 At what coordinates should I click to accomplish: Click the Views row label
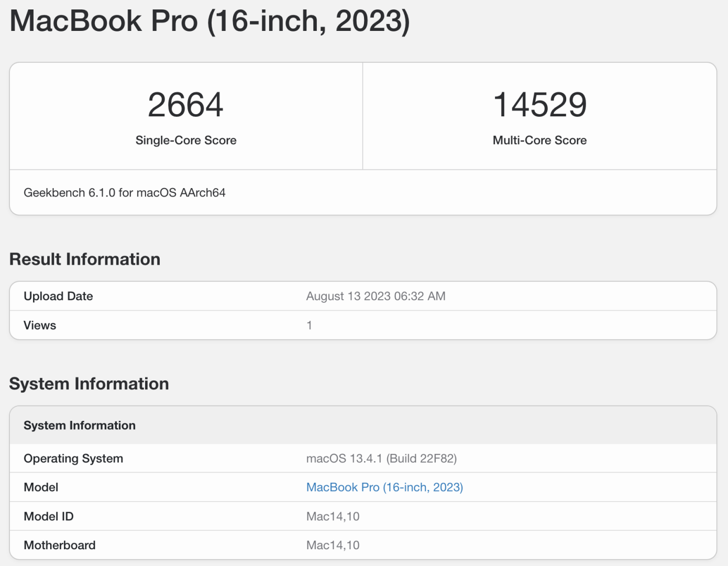click(x=39, y=325)
